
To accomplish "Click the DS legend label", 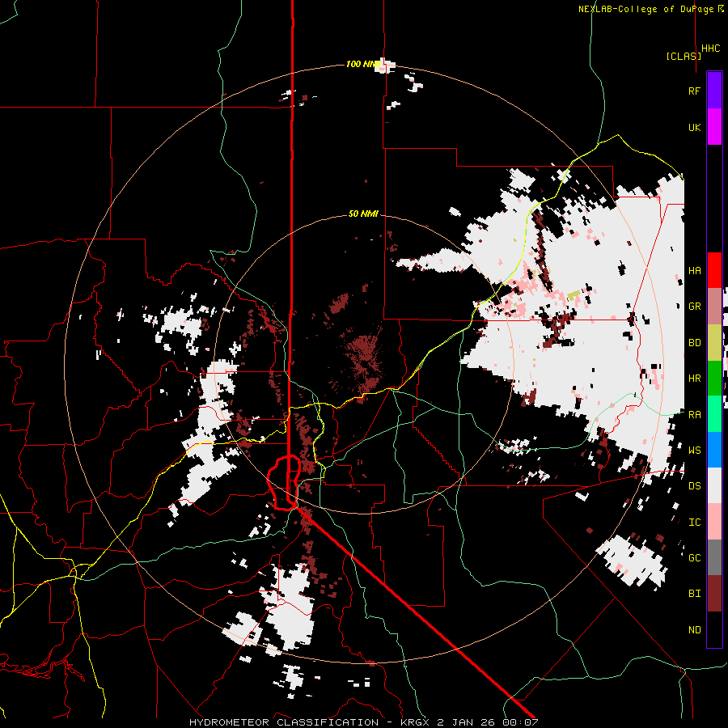I will tap(694, 486).
